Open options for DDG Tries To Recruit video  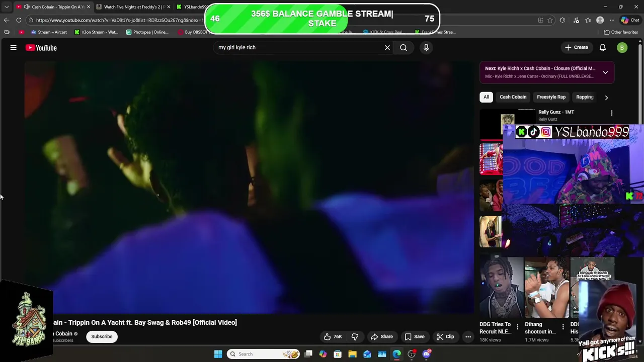517,327
